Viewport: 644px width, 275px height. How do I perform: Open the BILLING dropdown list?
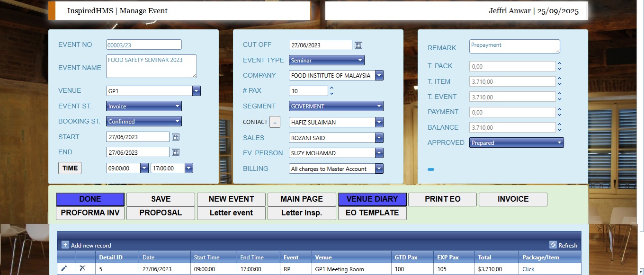pyautogui.click(x=379, y=169)
